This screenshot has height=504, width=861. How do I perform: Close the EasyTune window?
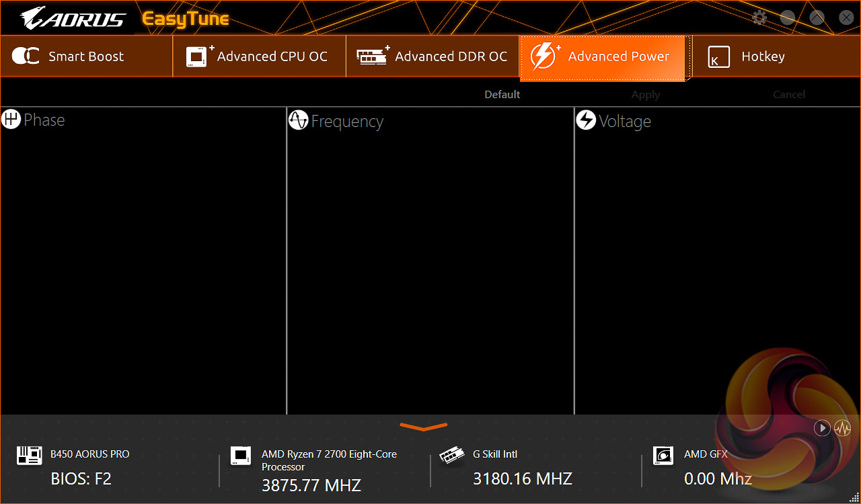pyautogui.click(x=846, y=18)
